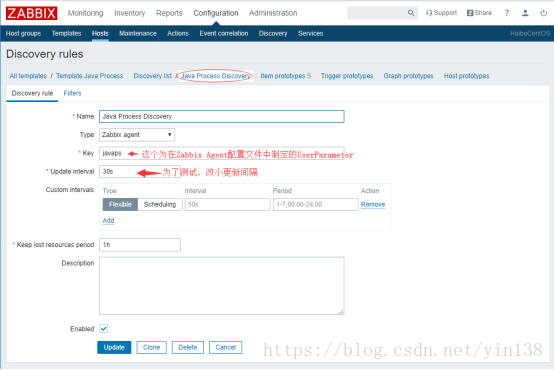Go to Services submenu

click(311, 33)
